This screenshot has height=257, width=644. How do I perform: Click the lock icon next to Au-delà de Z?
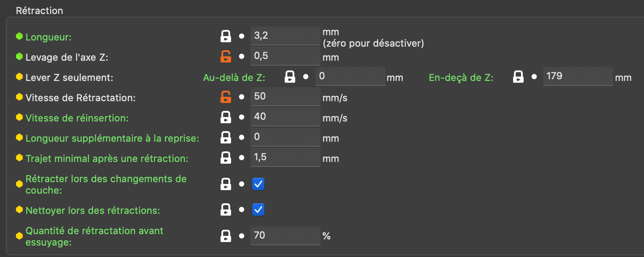[x=290, y=77]
